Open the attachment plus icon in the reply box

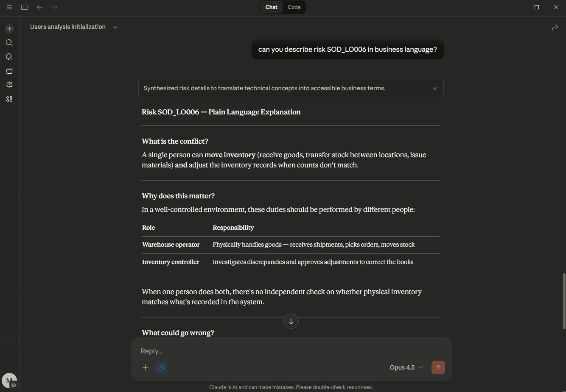pos(146,367)
